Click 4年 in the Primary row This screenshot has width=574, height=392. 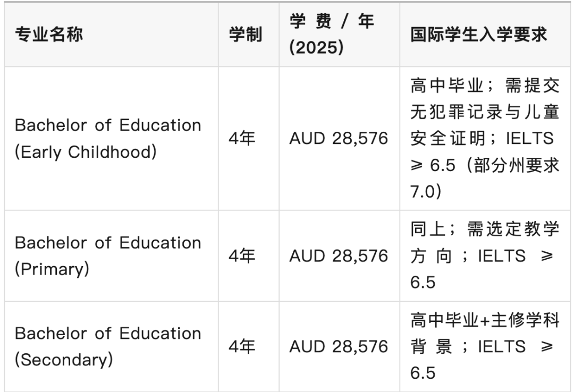[242, 256]
